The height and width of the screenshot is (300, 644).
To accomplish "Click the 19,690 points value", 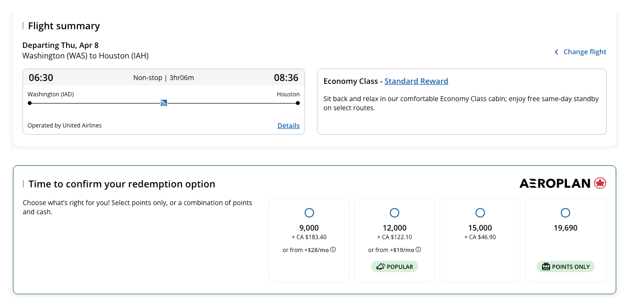I will pyautogui.click(x=565, y=228).
